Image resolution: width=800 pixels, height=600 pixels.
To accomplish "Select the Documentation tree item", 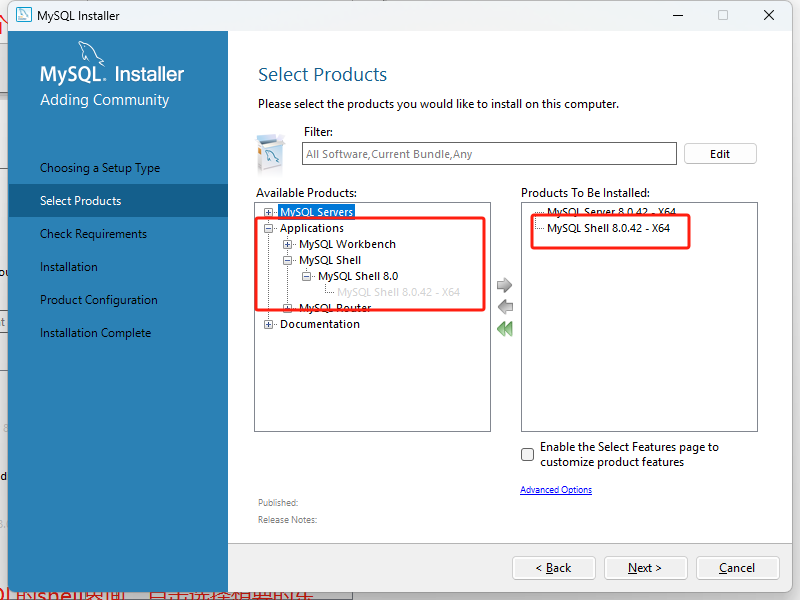I will pyautogui.click(x=320, y=324).
